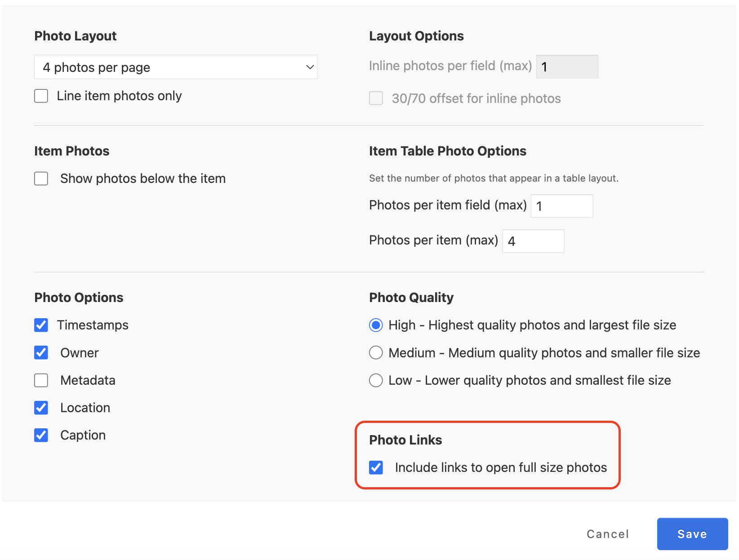Enable Line item photos only checkbox
This screenshot has width=739, height=560.
tap(41, 96)
